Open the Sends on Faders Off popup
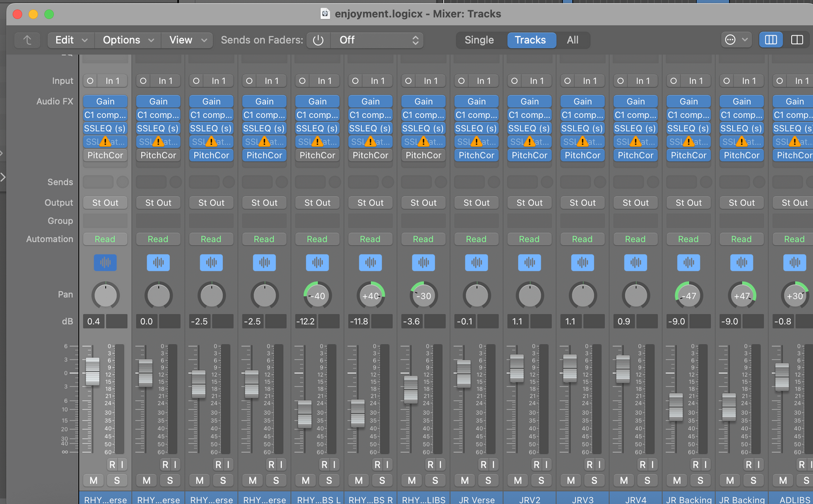Image resolution: width=813 pixels, height=504 pixels. (x=376, y=40)
